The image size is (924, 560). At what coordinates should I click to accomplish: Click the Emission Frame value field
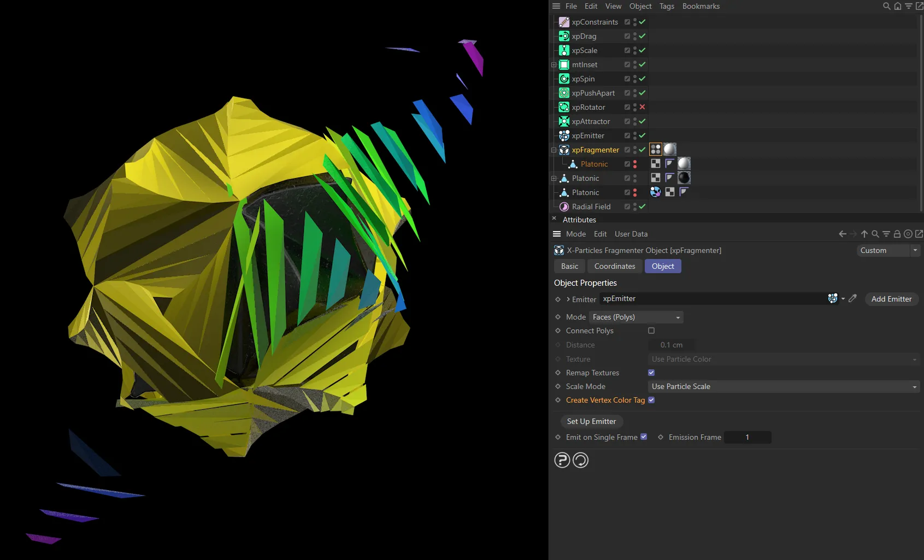click(x=748, y=437)
